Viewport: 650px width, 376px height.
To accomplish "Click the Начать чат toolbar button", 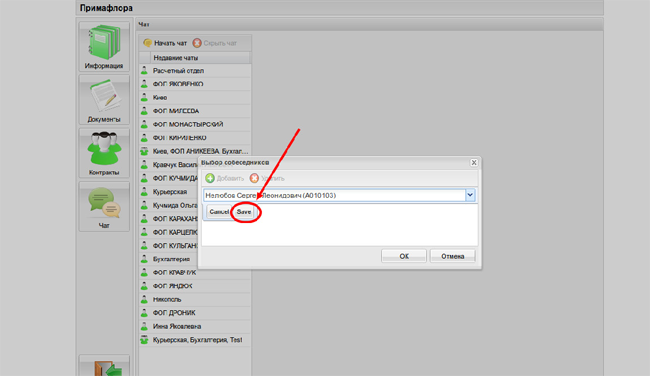I will point(165,43).
